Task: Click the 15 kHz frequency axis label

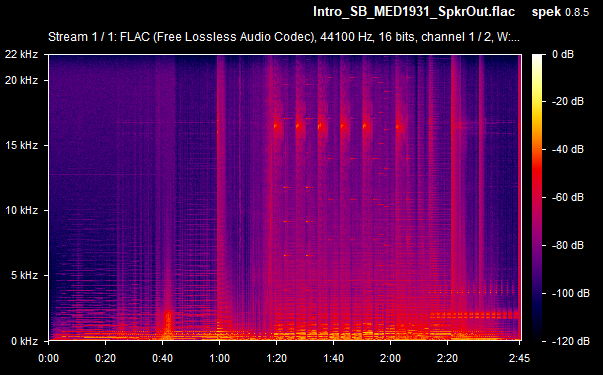Action: coord(22,145)
